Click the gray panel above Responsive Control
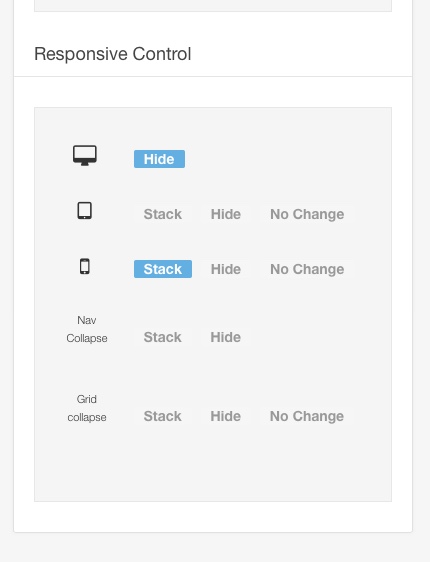 213,5
